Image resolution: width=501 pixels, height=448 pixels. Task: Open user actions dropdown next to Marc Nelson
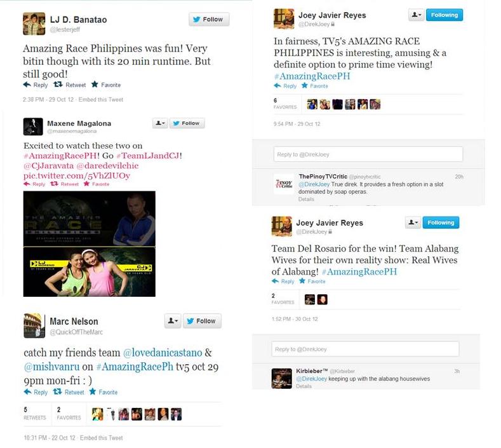pos(173,321)
